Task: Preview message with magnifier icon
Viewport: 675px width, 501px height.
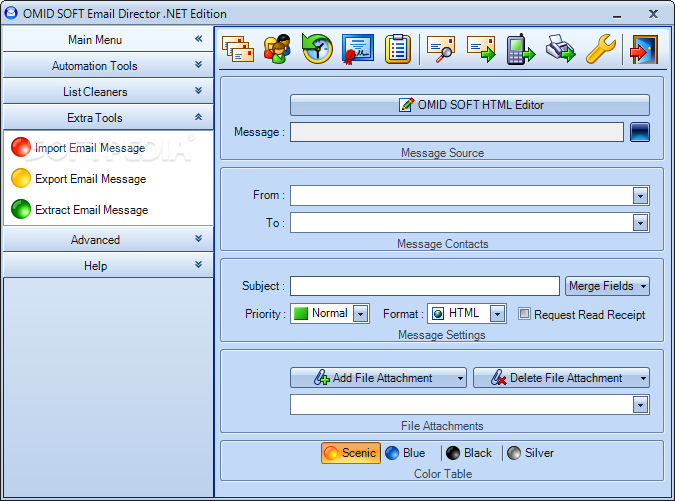Action: pyautogui.click(x=441, y=49)
